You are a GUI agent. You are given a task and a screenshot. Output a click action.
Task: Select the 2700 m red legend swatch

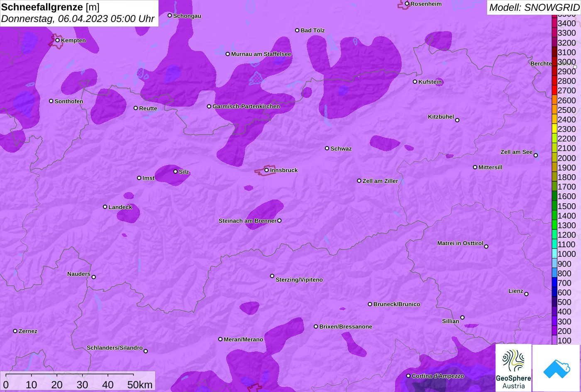click(x=554, y=90)
